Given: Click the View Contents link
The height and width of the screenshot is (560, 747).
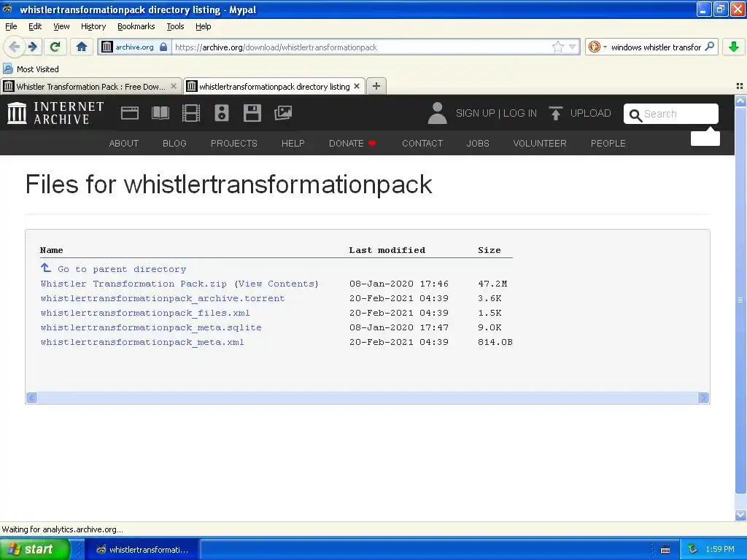Looking at the screenshot, I should click(x=276, y=284).
